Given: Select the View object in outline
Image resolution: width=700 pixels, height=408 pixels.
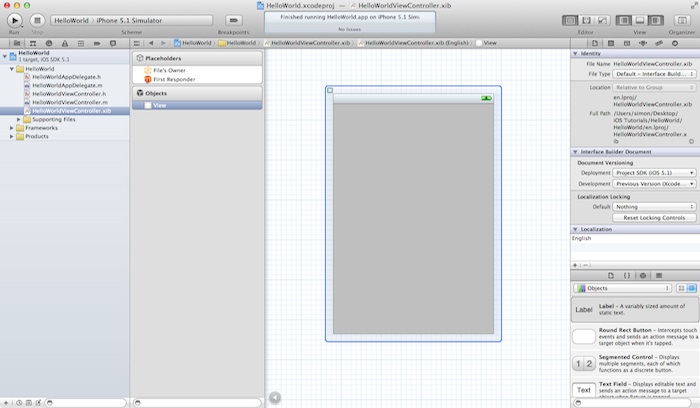Looking at the screenshot, I should pos(160,105).
